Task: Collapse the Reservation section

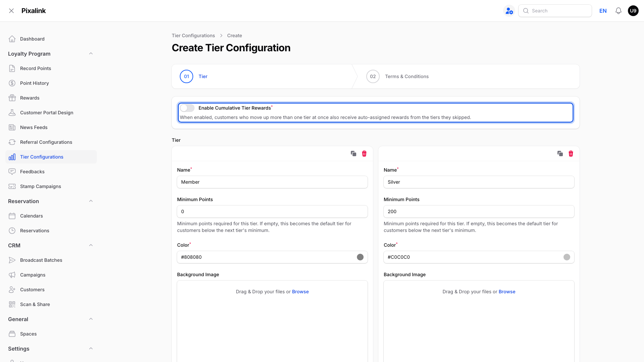Action: pyautogui.click(x=91, y=201)
